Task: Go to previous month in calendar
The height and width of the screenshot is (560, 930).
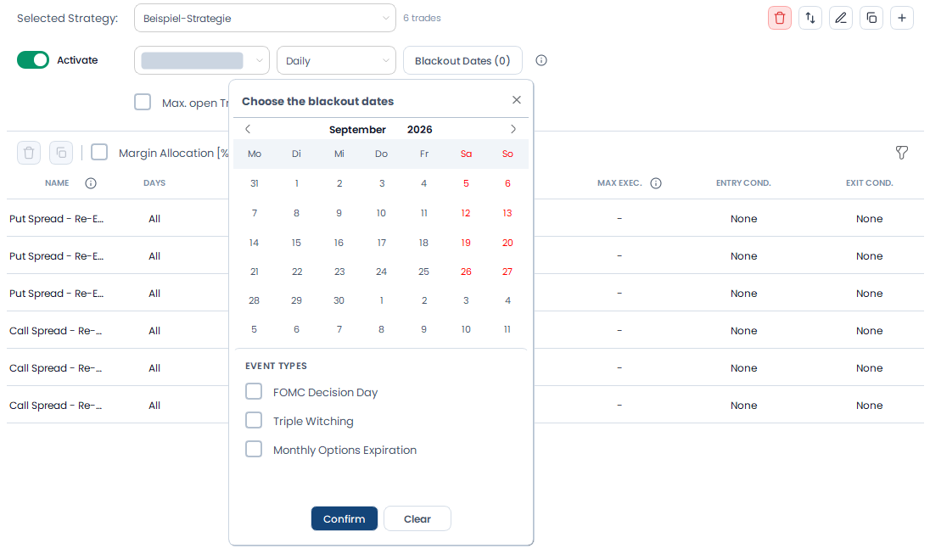Action: 248,129
